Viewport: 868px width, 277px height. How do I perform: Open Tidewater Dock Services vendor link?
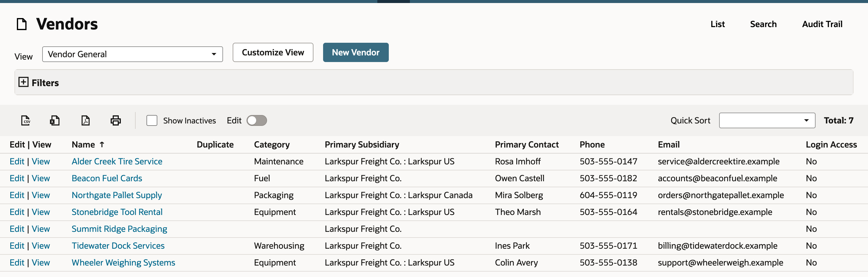pyautogui.click(x=118, y=246)
